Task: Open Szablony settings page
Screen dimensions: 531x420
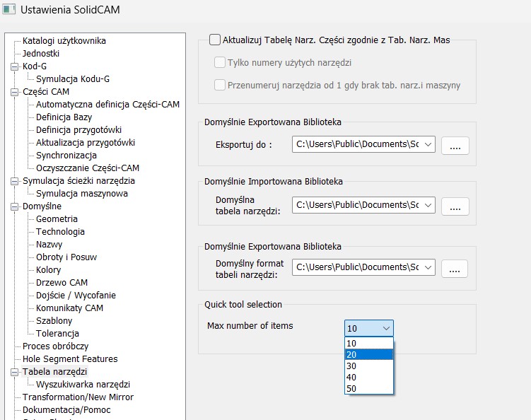Action: 54,321
